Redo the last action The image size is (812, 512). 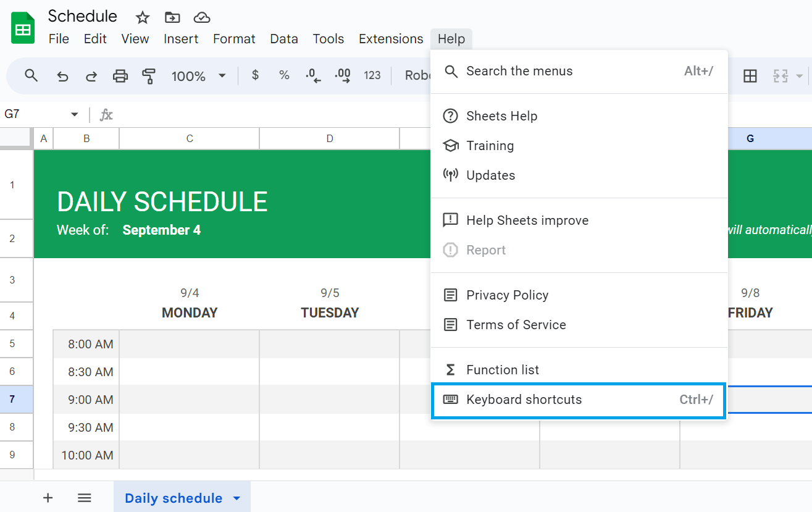click(91, 76)
